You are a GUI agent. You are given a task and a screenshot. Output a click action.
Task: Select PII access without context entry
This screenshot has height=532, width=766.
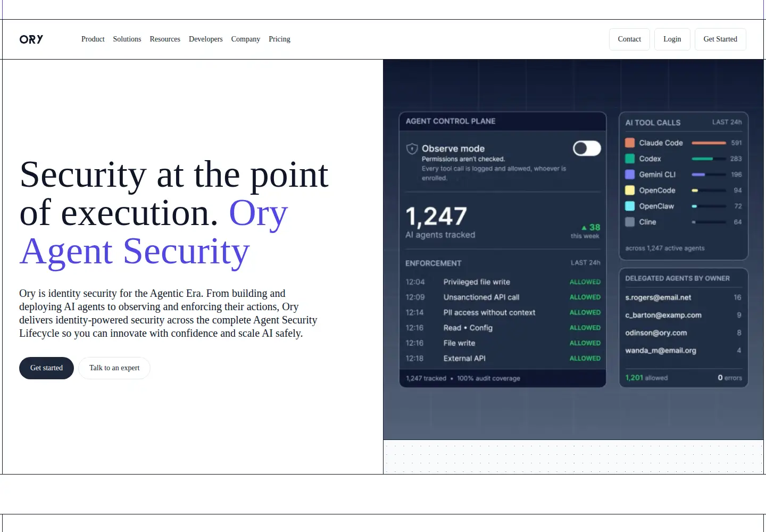click(x=503, y=313)
